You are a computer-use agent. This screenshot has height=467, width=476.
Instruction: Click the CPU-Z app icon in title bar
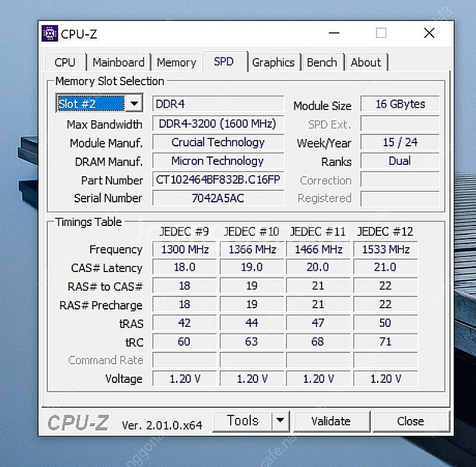coord(50,34)
